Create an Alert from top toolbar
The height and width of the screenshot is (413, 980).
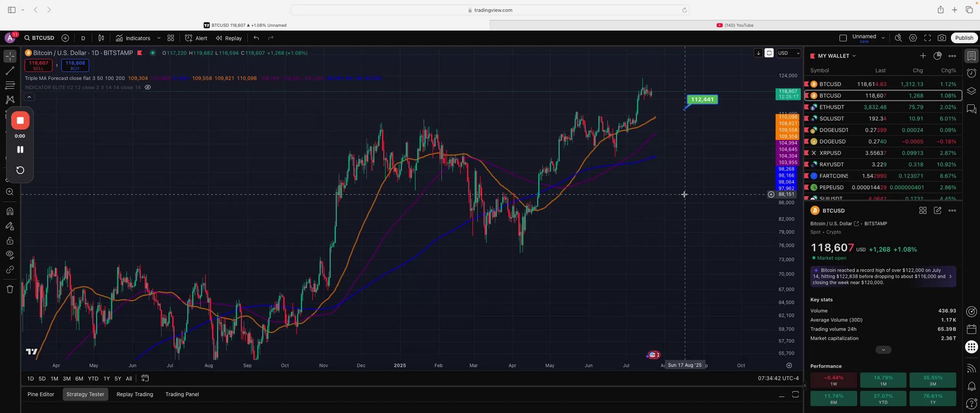point(196,38)
